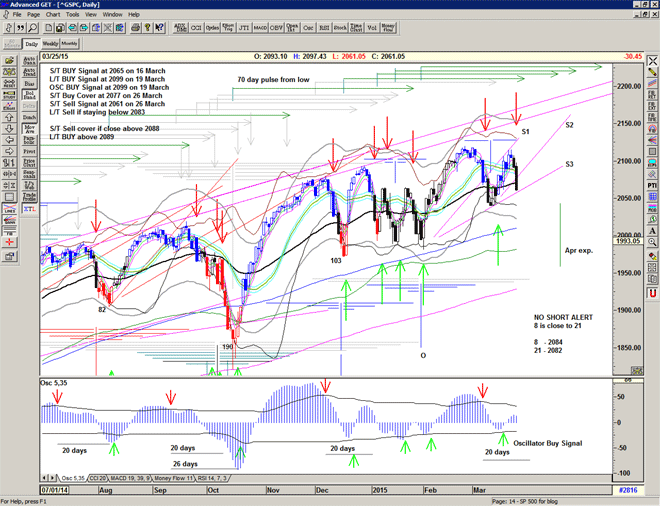660x506 pixels.
Task: Toggle Monthly timeframe view
Action: pos(70,44)
